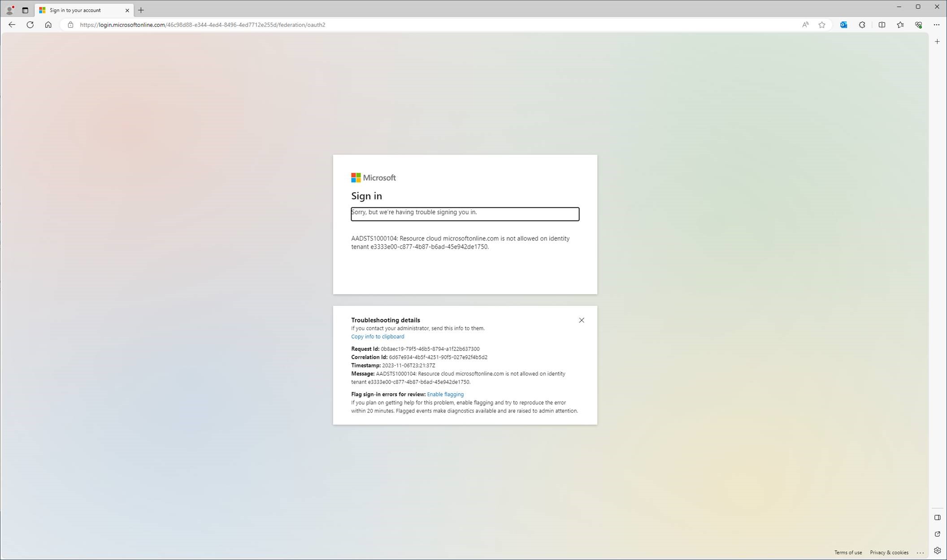This screenshot has height=560, width=947.
Task: Click the Timestamp value
Action: (408, 366)
